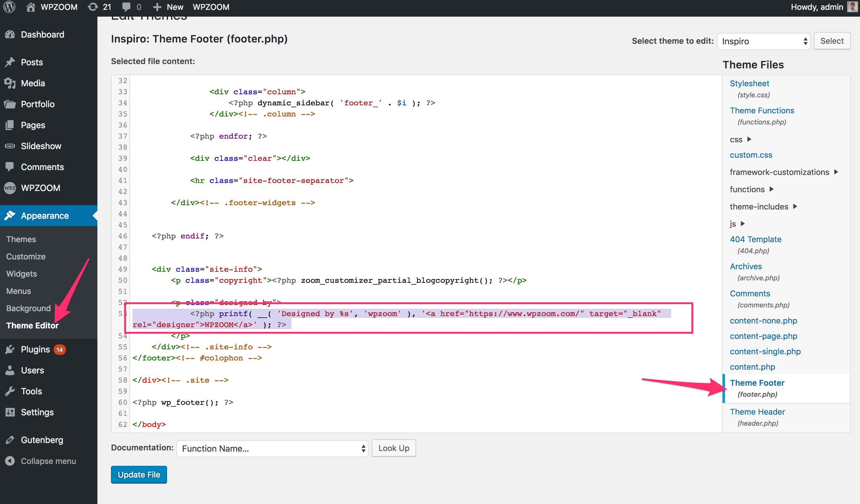Open the Select theme to edit dropdown
The image size is (860, 504).
click(x=764, y=41)
